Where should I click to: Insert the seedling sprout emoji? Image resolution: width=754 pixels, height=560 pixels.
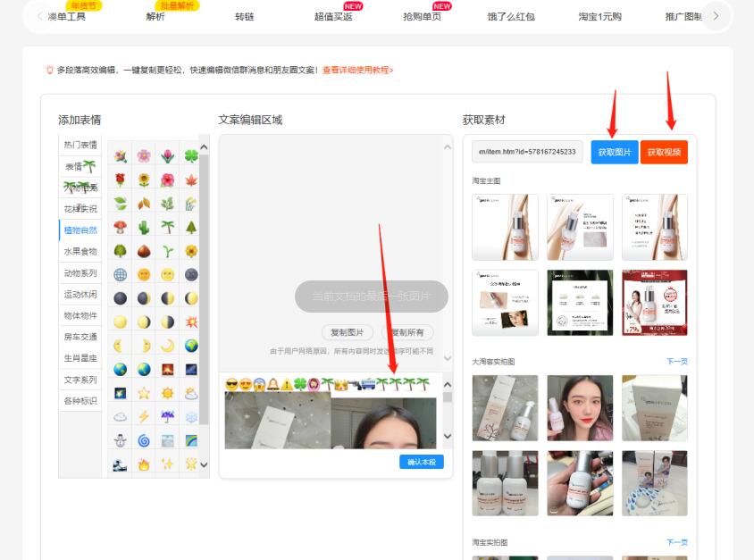click(167, 251)
